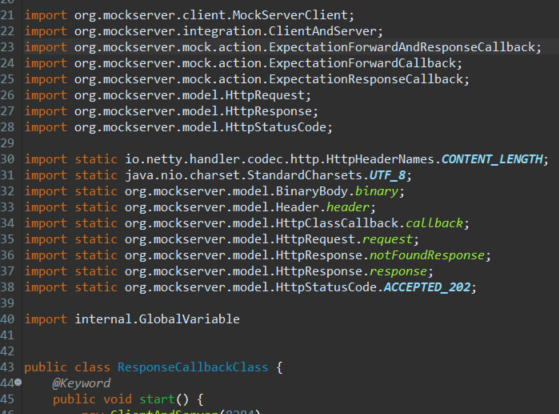Screen dimensions: 559x414
Task: Click the UTF_8 static import constant
Action: coord(388,175)
